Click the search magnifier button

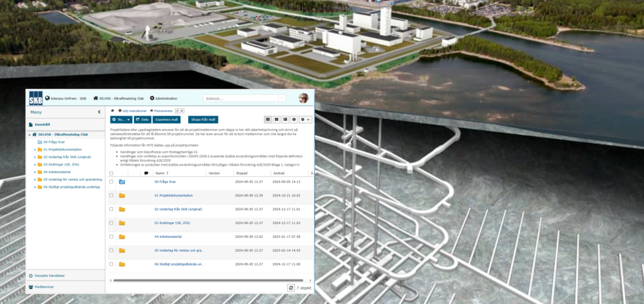[282, 98]
